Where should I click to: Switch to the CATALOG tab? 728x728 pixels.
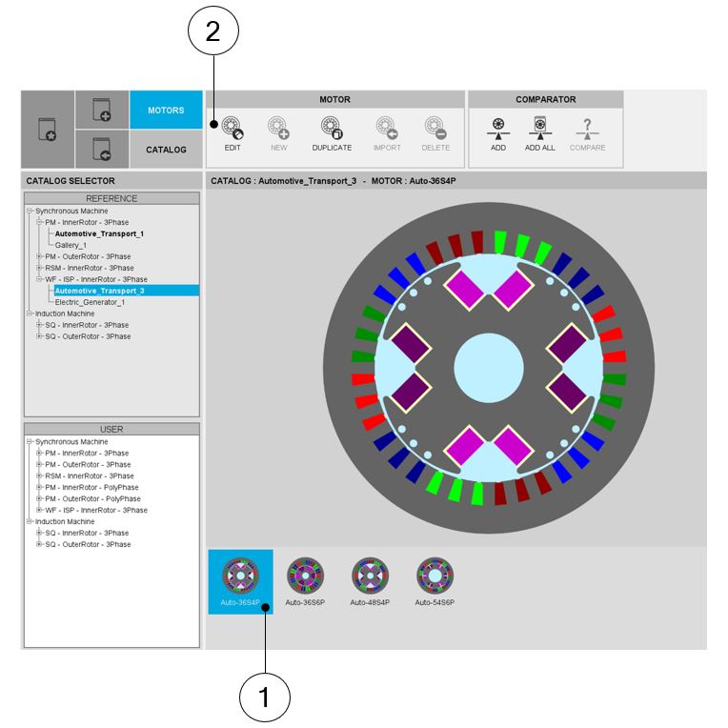[166, 150]
